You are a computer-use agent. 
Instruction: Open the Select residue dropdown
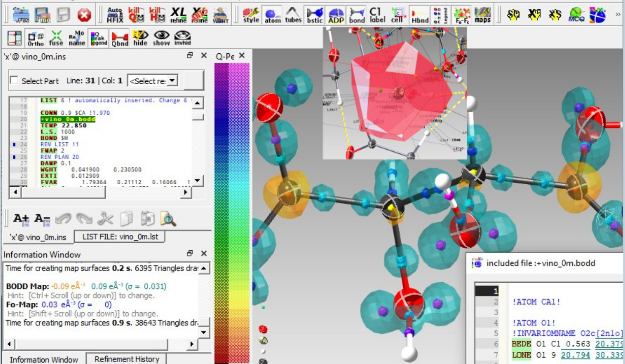[x=153, y=81]
